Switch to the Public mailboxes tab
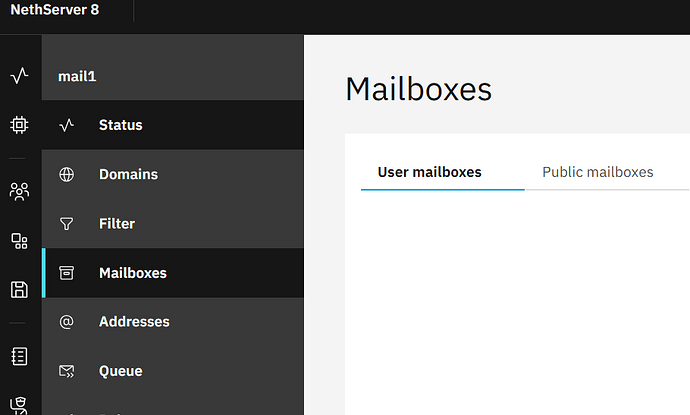Image resolution: width=690 pixels, height=415 pixels. pos(597,172)
